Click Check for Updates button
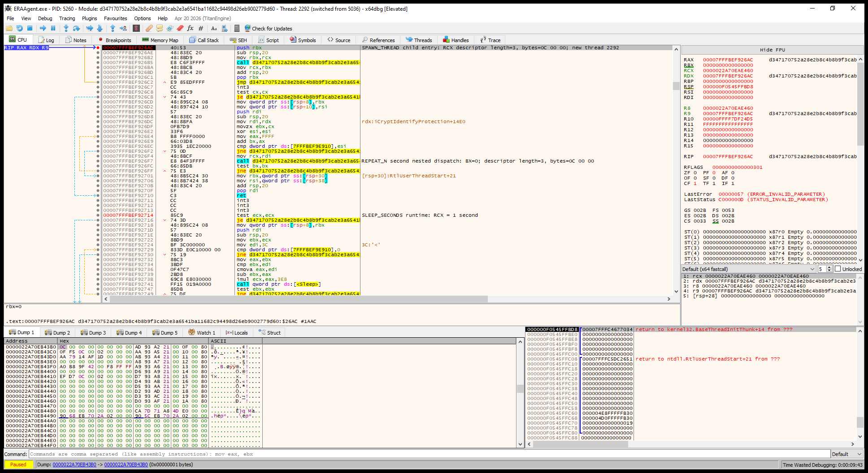Viewport: 868px width, 473px height. point(268,28)
